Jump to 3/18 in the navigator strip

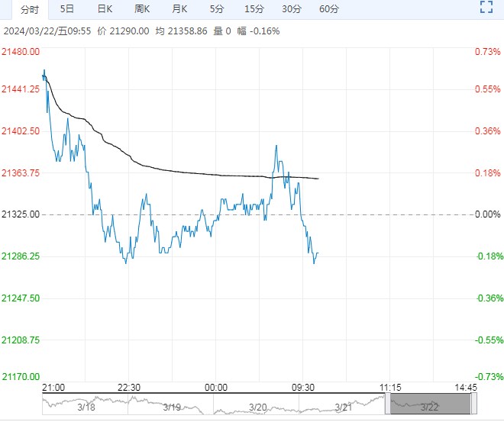86,408
